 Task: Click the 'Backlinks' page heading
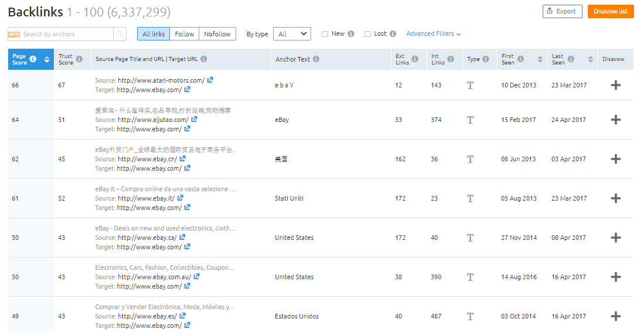click(x=36, y=12)
